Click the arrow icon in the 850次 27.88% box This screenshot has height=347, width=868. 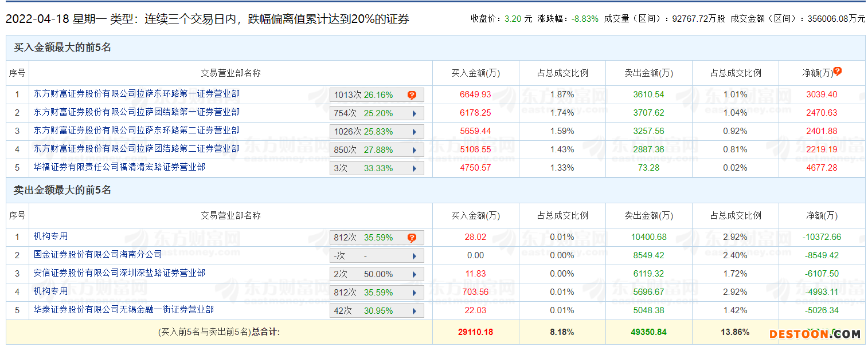415,150
